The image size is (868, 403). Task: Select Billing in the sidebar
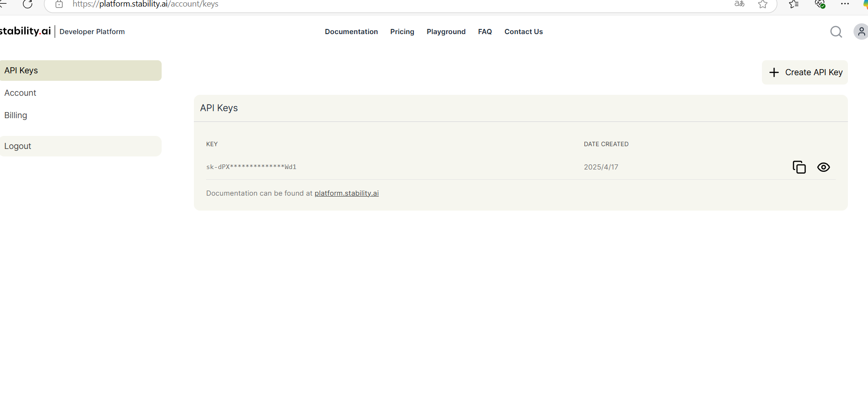(x=15, y=115)
